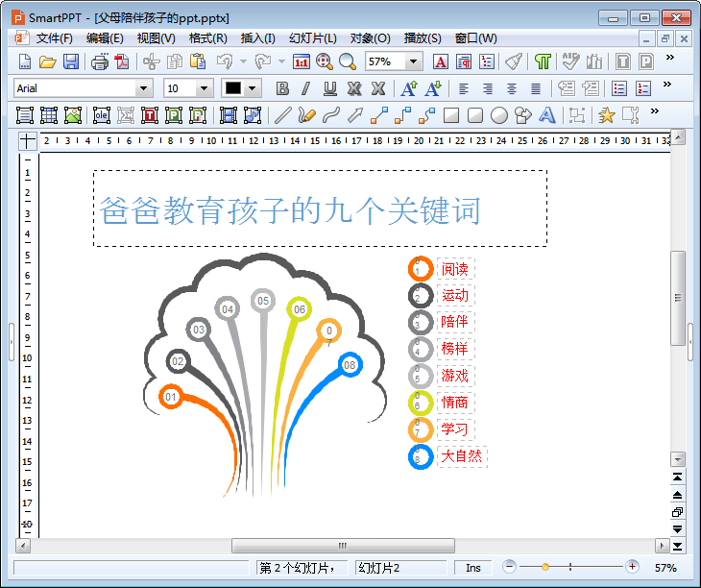Click the zoom in plus button
The height and width of the screenshot is (588, 701).
coord(632,567)
